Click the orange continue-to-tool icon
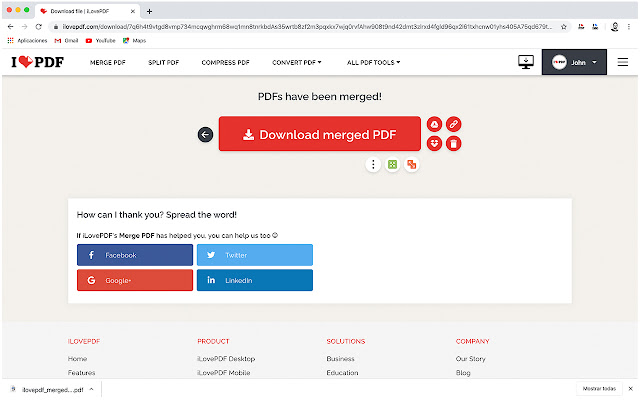Image resolution: width=640 pixels, height=400 pixels. tap(411, 164)
